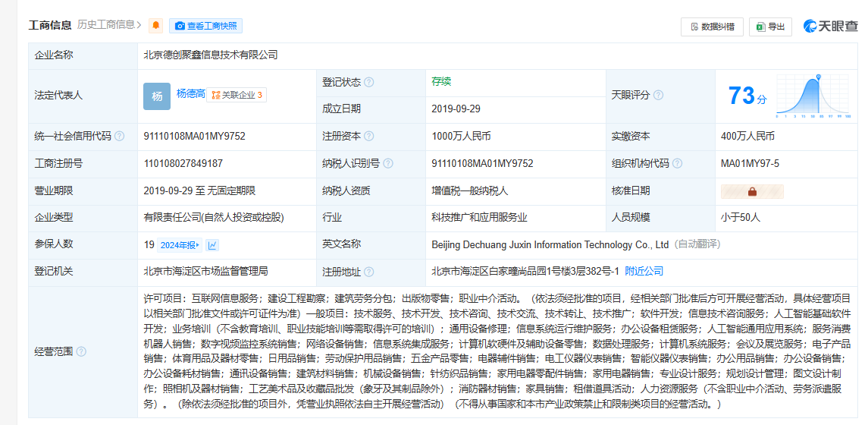
Task: Click taxpayer ID value under 纳税人识别号
Action: 483,163
